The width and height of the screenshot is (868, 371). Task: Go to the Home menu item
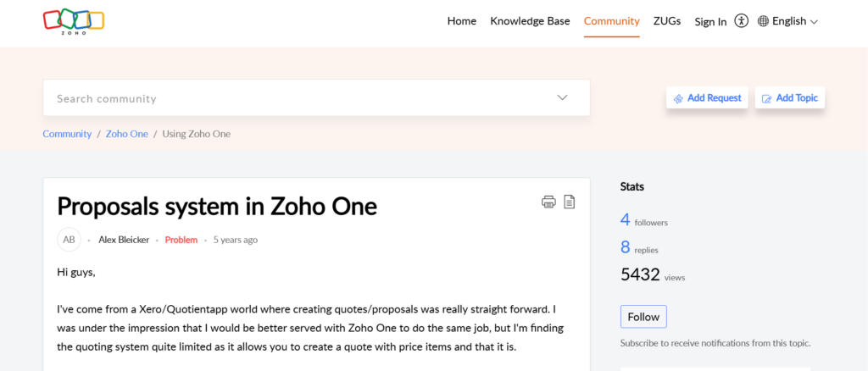[462, 21]
